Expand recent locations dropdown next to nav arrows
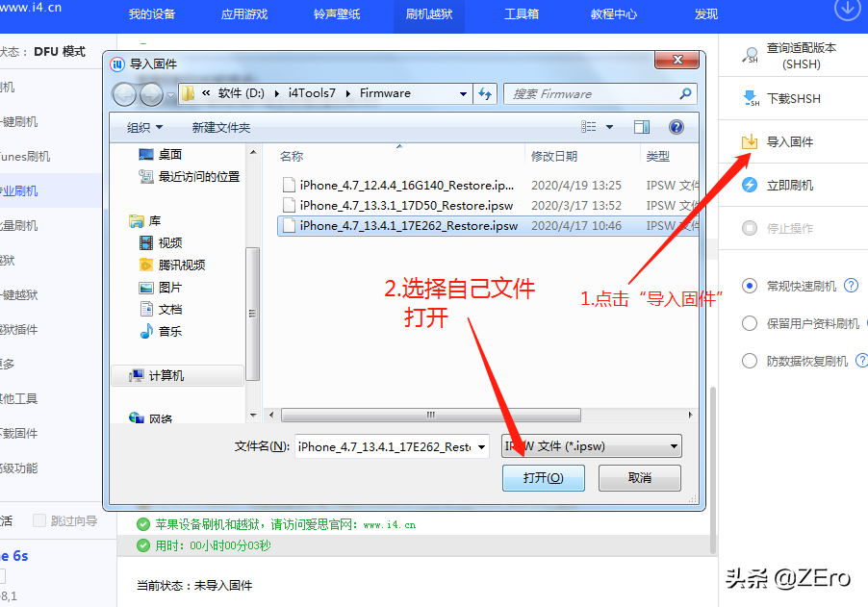The image size is (868, 607). tap(170, 94)
